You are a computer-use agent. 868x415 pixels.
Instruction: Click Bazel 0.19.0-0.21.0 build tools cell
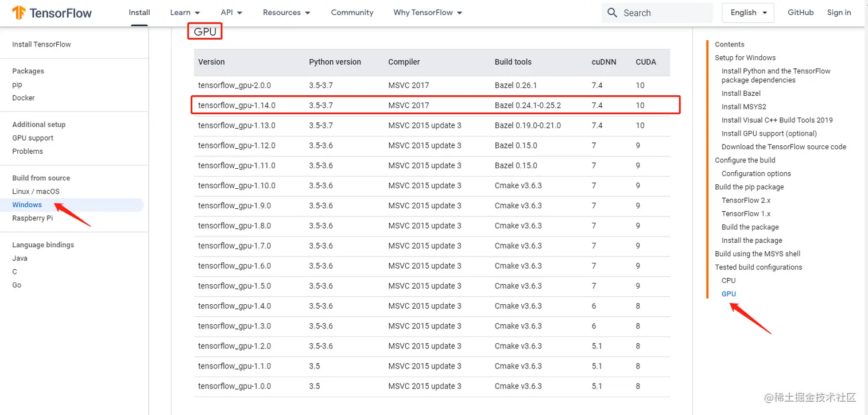click(528, 125)
